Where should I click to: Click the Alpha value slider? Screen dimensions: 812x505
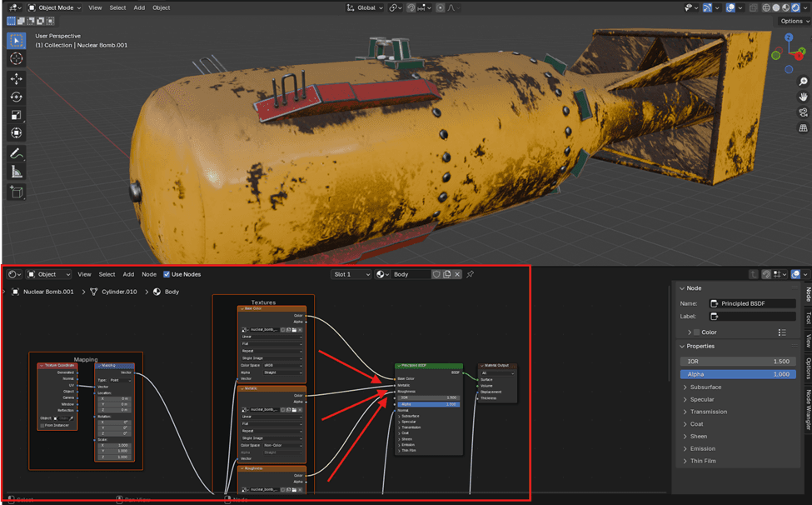tap(738, 374)
